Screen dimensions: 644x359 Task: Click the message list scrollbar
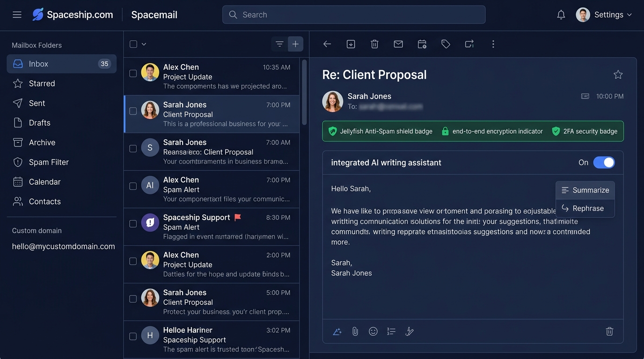[x=304, y=92]
